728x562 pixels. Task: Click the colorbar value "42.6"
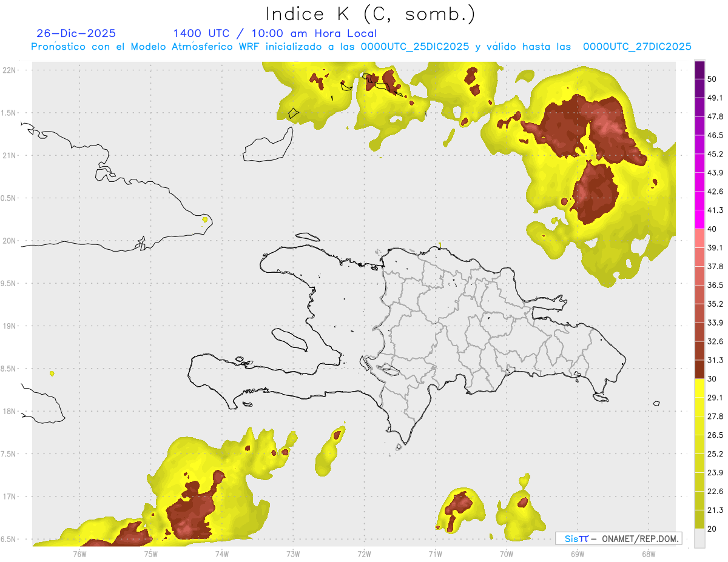pyautogui.click(x=715, y=192)
